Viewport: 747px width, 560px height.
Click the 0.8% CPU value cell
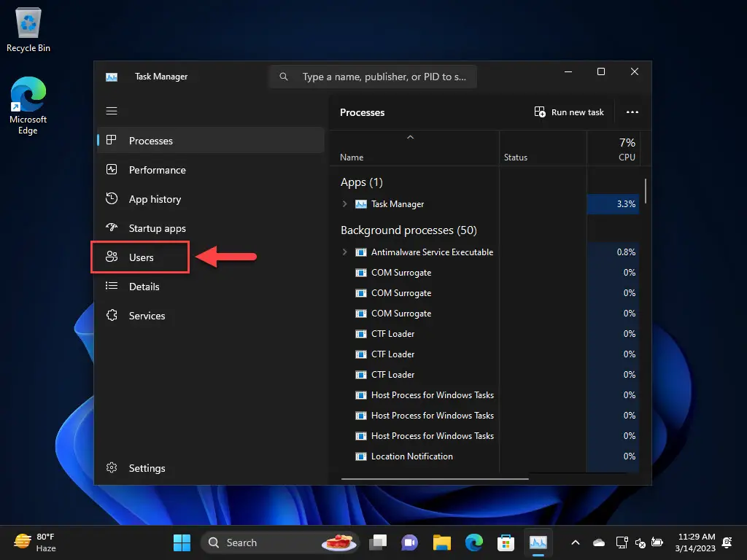(x=613, y=252)
